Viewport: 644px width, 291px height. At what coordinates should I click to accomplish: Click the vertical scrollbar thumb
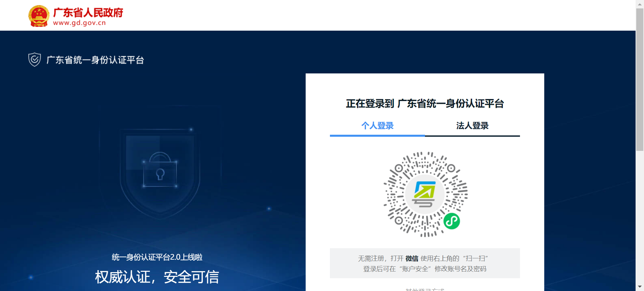click(x=640, y=79)
